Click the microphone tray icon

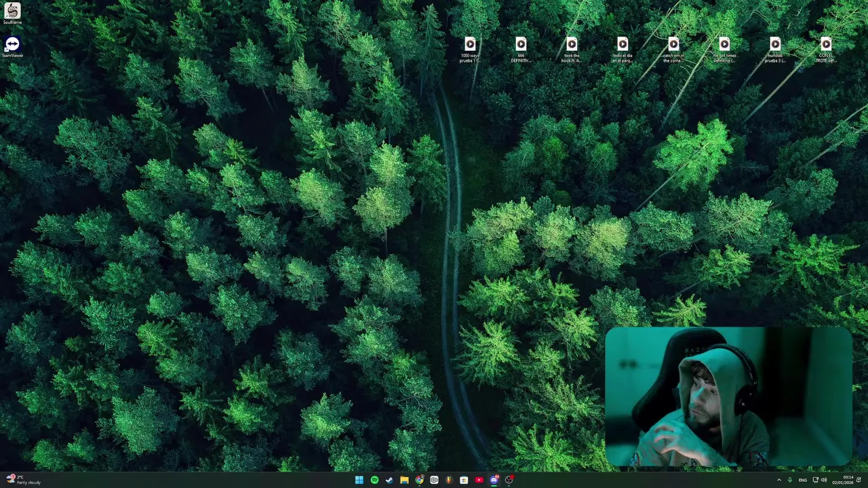[x=790, y=480]
